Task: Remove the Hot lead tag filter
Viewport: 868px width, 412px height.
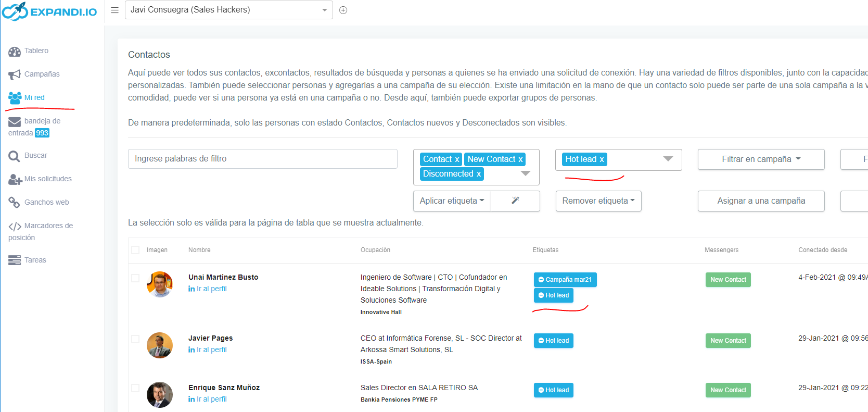Action: click(x=602, y=159)
